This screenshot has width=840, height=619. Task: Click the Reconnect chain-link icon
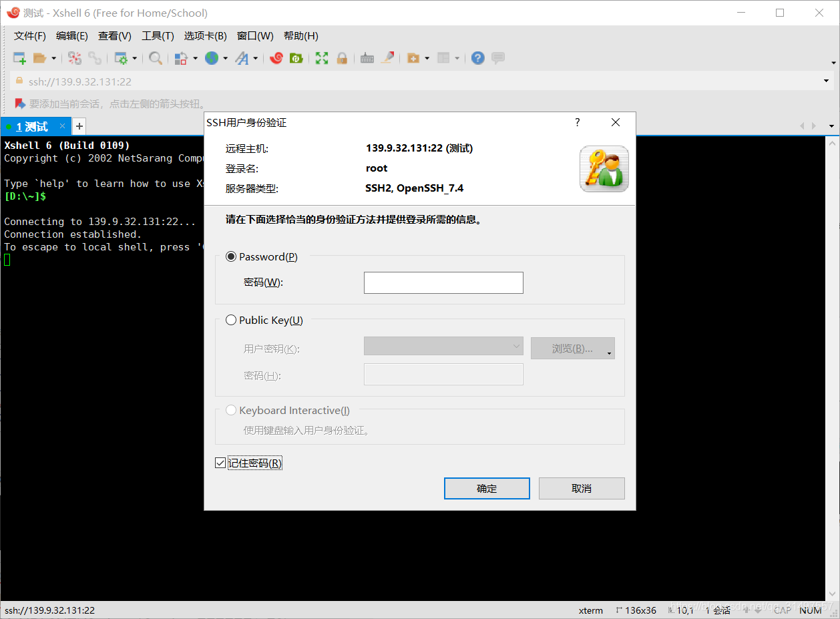(x=95, y=58)
